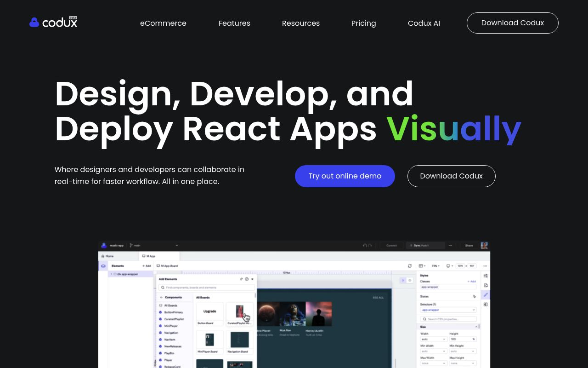Open the three-dot menu in the board toolbar
This screenshot has width=588, height=368.
485,266
